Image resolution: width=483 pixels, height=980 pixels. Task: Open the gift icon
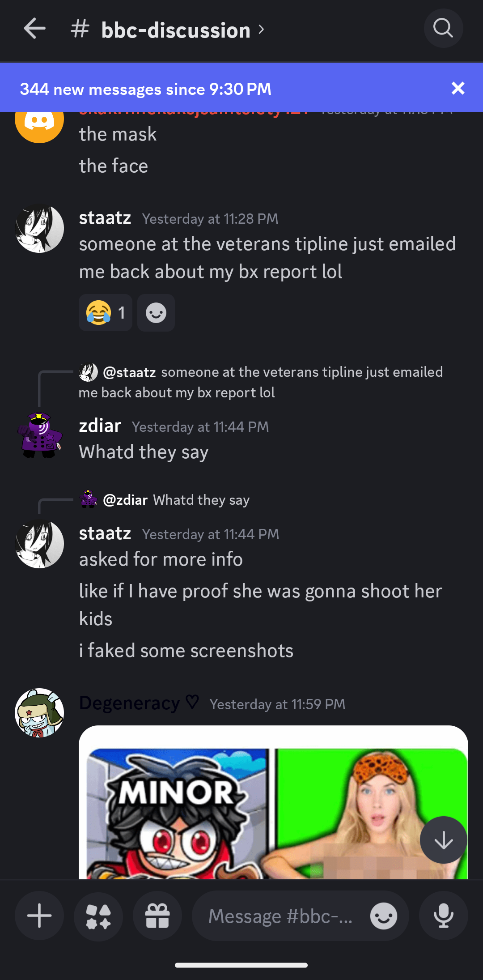(157, 916)
